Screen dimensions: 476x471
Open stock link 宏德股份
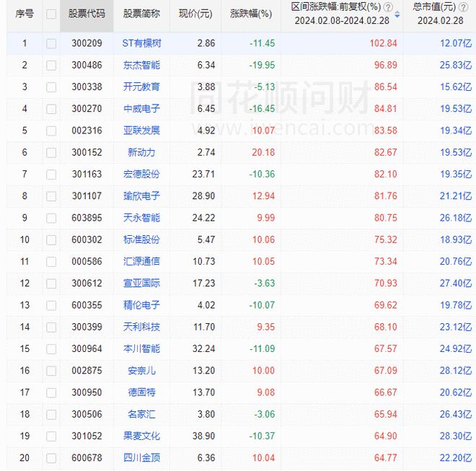(x=141, y=174)
